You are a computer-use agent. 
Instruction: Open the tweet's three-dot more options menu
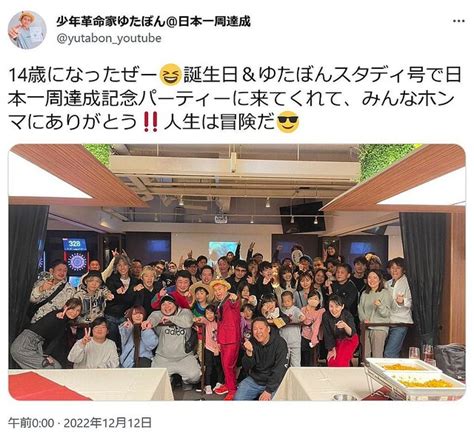click(459, 21)
